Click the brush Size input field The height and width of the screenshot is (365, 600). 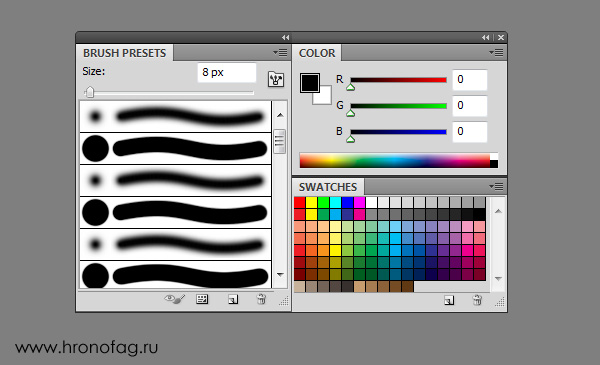(x=227, y=72)
